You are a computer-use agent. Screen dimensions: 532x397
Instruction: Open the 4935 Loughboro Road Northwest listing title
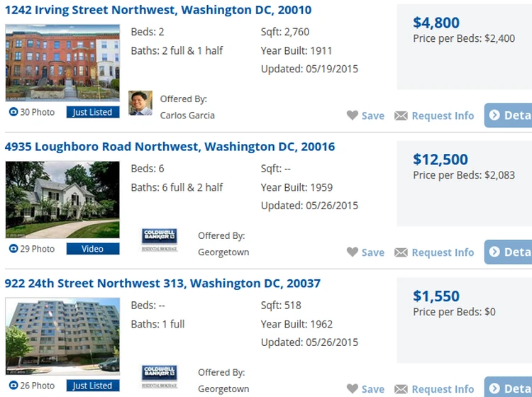click(x=170, y=147)
